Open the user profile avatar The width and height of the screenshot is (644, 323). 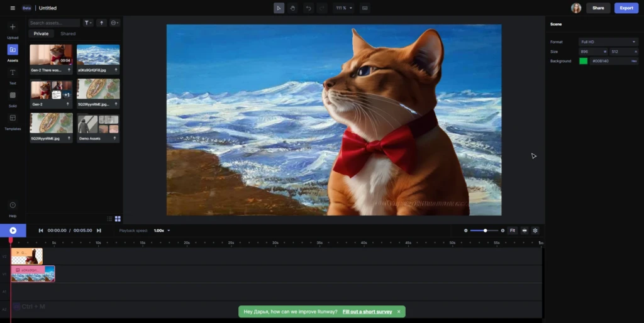[x=576, y=8]
